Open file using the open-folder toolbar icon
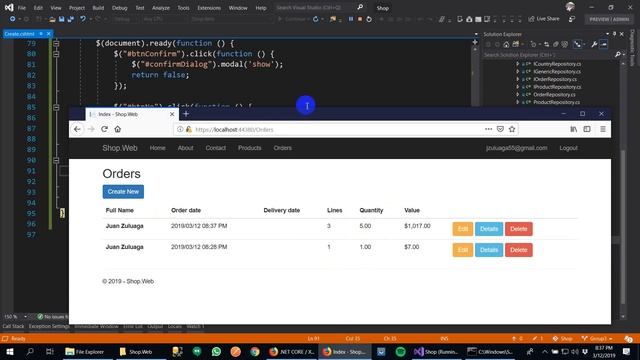The width and height of the screenshot is (640, 360). click(x=52, y=19)
